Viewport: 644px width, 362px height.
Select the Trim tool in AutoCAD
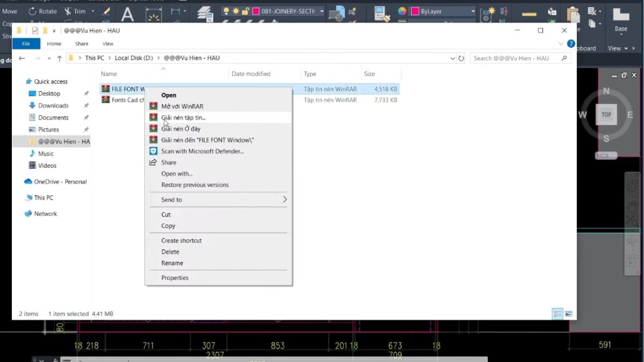coord(75,11)
